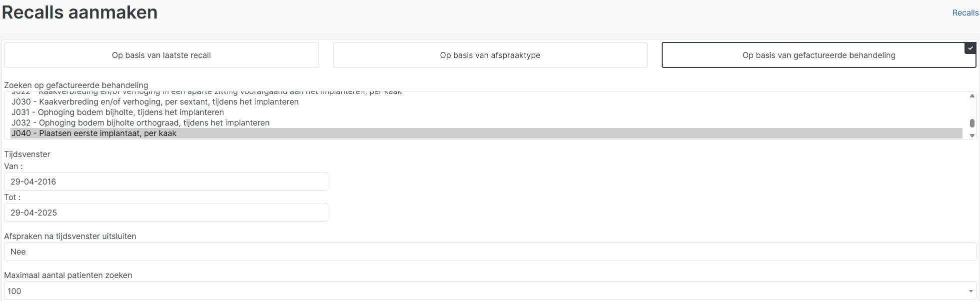Click the 'Recalls aanmaken' page heading

80,12
